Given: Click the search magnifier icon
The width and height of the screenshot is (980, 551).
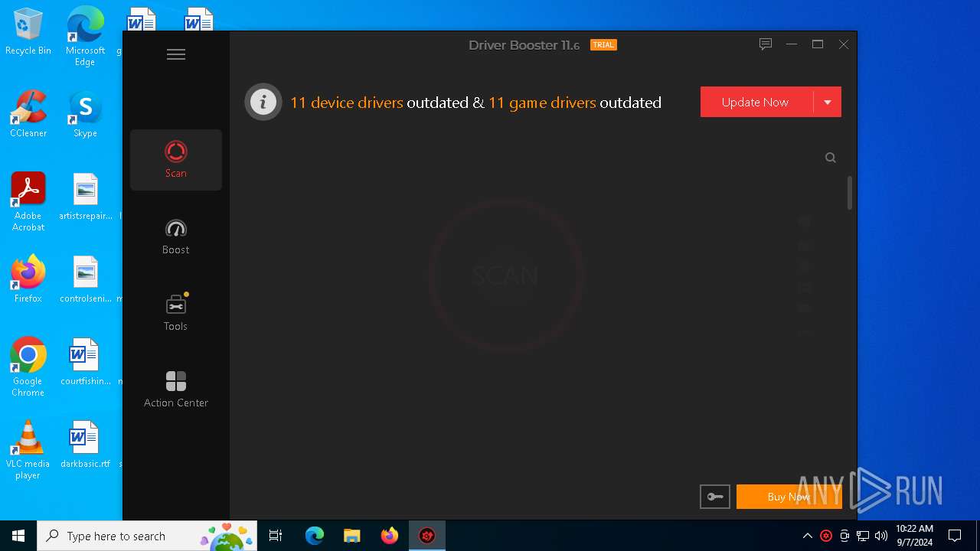Looking at the screenshot, I should pyautogui.click(x=831, y=158).
